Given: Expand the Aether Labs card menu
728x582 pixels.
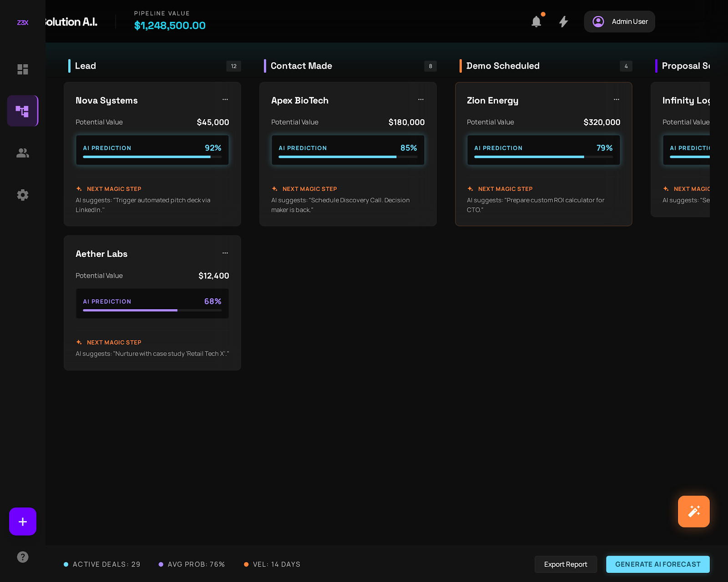Looking at the screenshot, I should [x=225, y=253].
